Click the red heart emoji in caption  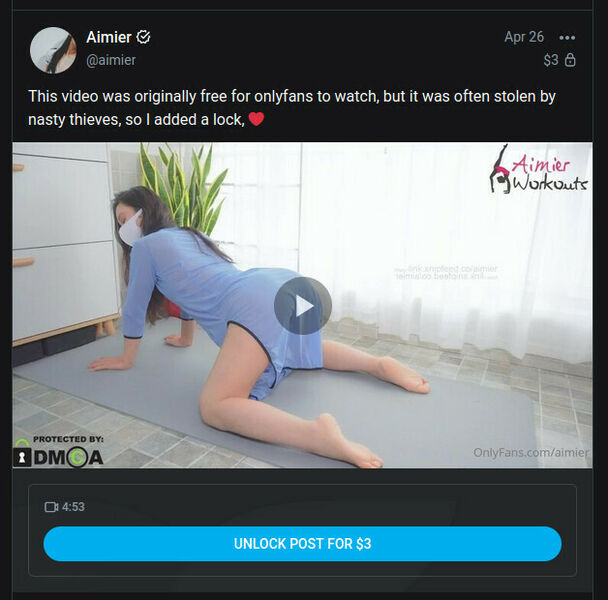coord(256,119)
